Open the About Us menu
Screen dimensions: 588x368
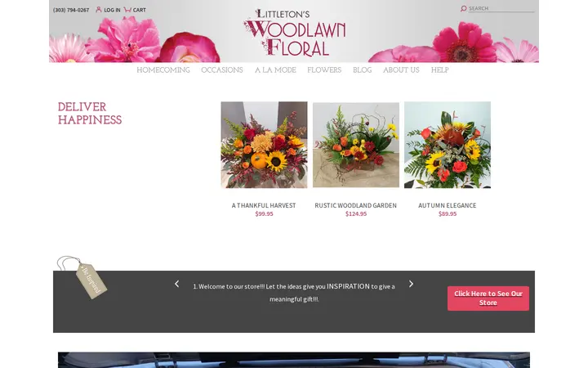click(401, 70)
